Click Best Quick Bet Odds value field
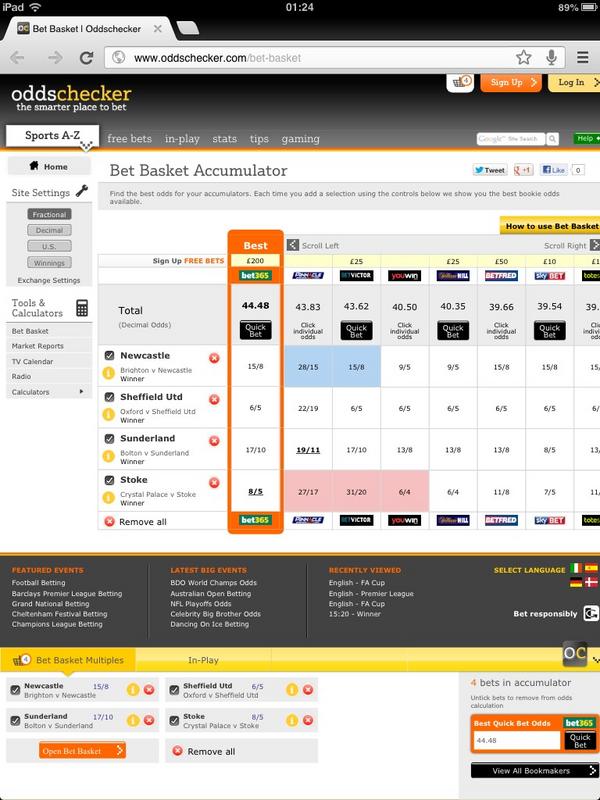The width and height of the screenshot is (600, 800). tap(517, 740)
